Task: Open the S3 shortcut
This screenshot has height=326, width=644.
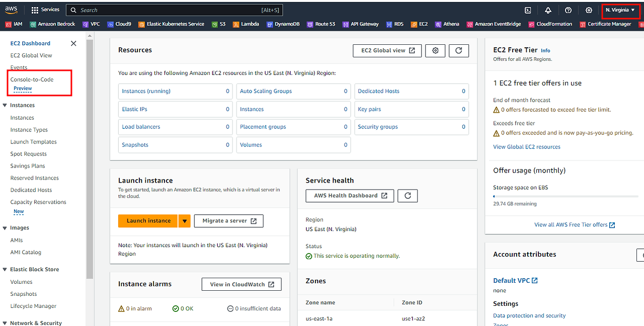Action: pyautogui.click(x=219, y=24)
